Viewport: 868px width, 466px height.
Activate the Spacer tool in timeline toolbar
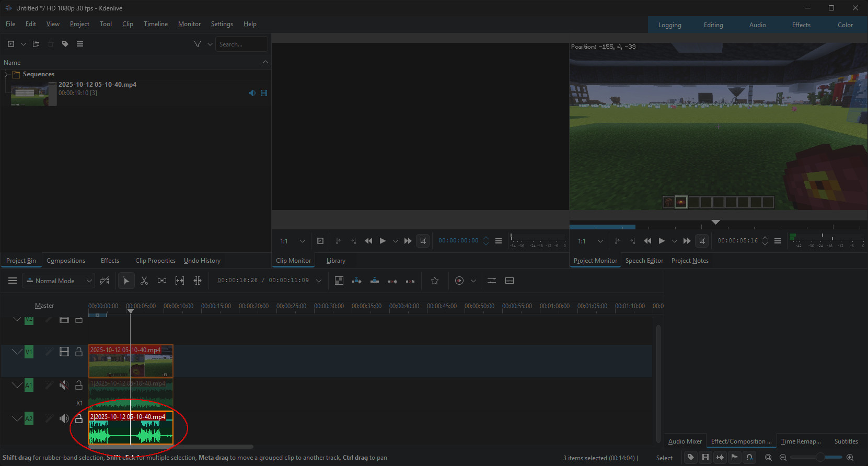(162, 281)
